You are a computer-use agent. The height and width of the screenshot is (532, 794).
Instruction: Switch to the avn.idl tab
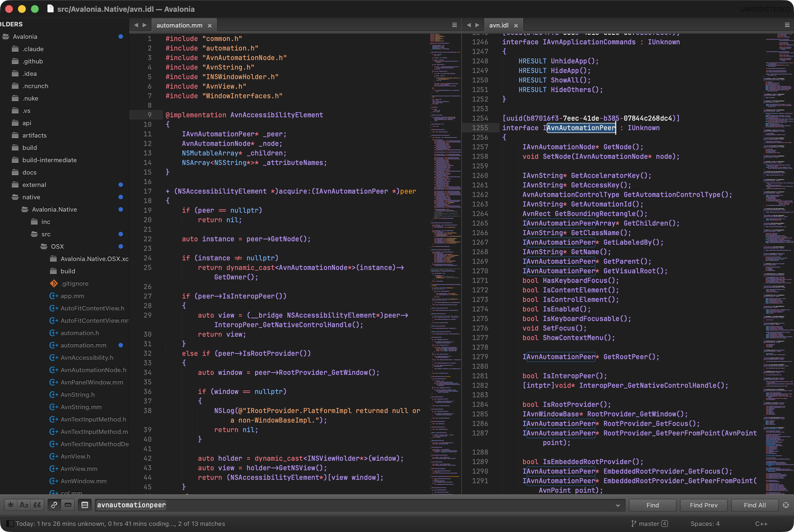498,26
